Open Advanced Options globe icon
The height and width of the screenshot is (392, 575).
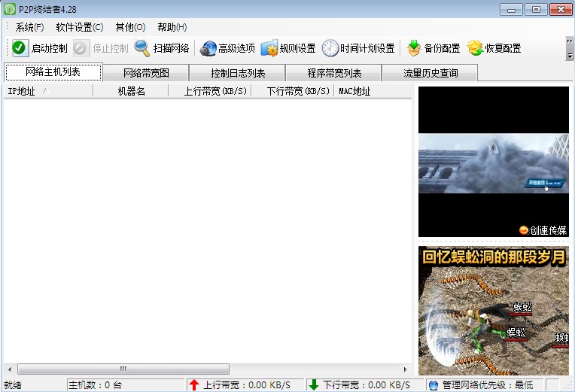pyautogui.click(x=208, y=48)
